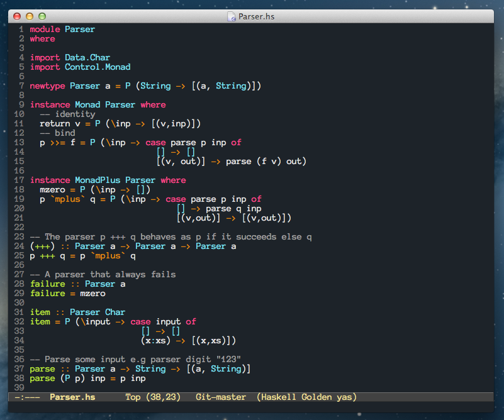The image size is (504, 420).
Task: Click 'newtype' keyword on line 7
Action: [x=48, y=86]
